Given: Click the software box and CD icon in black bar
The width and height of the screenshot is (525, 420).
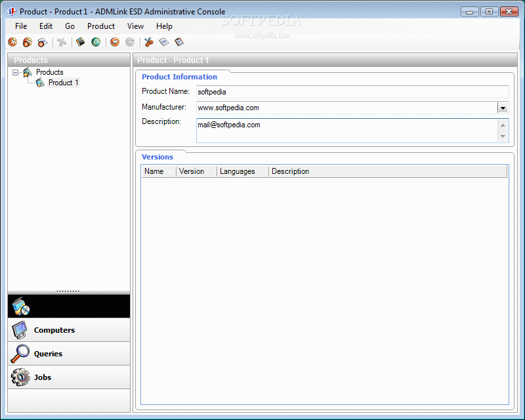Looking at the screenshot, I should pos(21,306).
